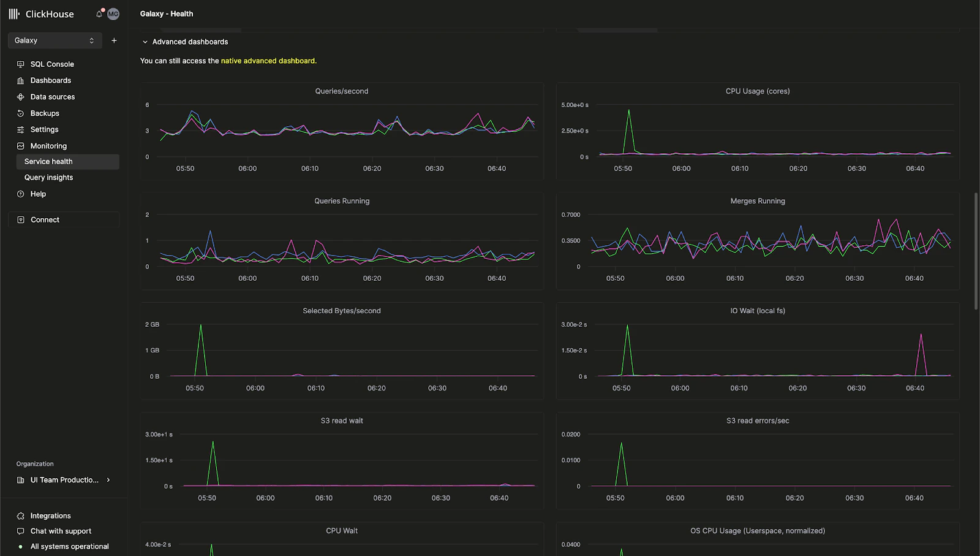The height and width of the screenshot is (556, 980).
Task: Click the organization building icon
Action: point(21,480)
